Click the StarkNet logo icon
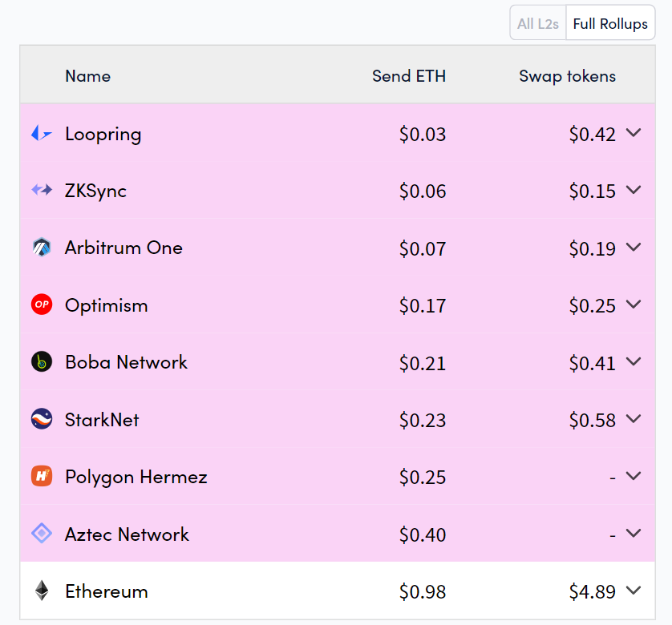Screen dimensions: 672x625 tap(42, 419)
